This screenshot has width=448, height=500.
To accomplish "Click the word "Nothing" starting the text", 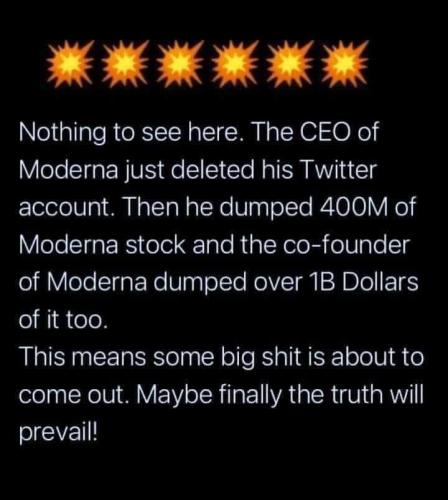I will pyautogui.click(x=63, y=133).
